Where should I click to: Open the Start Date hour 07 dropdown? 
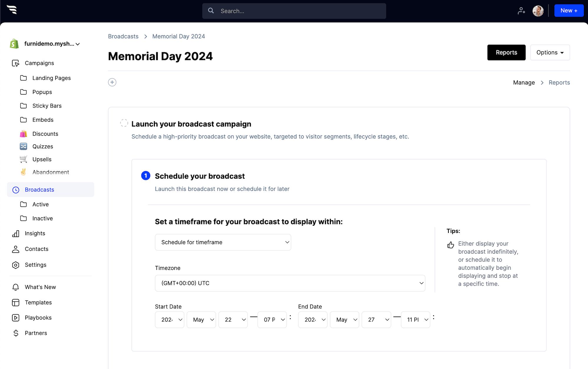(x=272, y=320)
